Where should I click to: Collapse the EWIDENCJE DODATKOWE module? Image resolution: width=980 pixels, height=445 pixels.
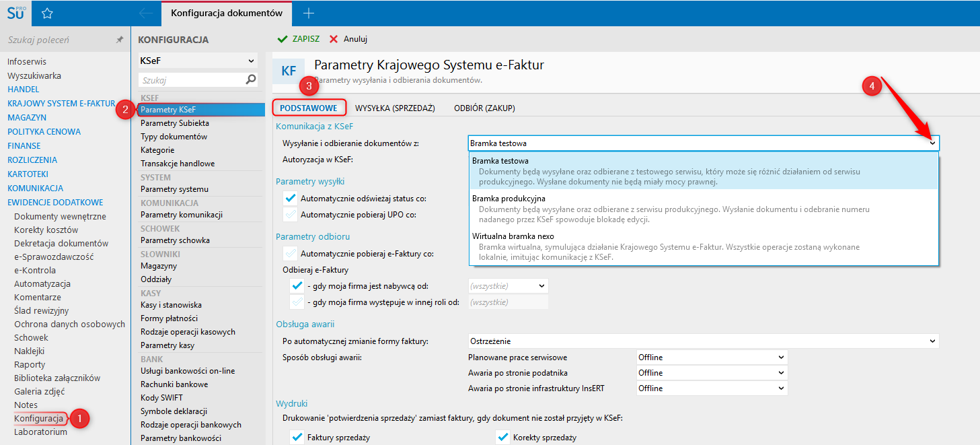point(55,203)
